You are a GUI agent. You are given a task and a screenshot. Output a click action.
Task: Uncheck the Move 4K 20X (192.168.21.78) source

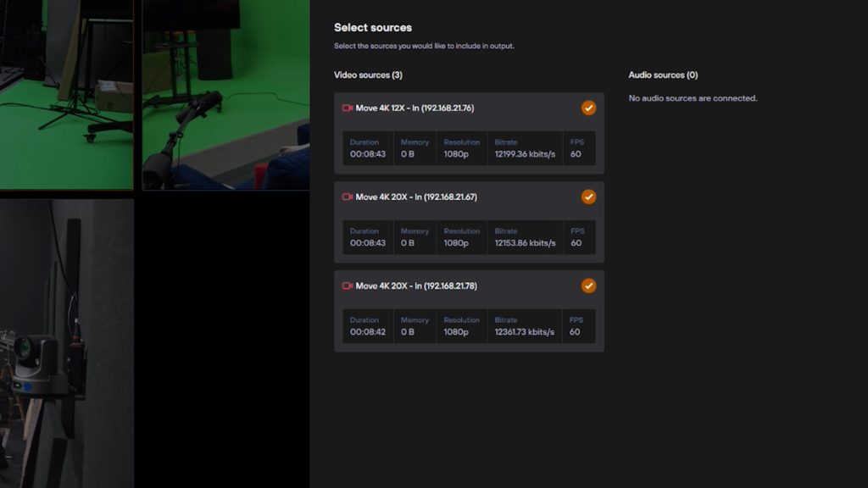[588, 286]
